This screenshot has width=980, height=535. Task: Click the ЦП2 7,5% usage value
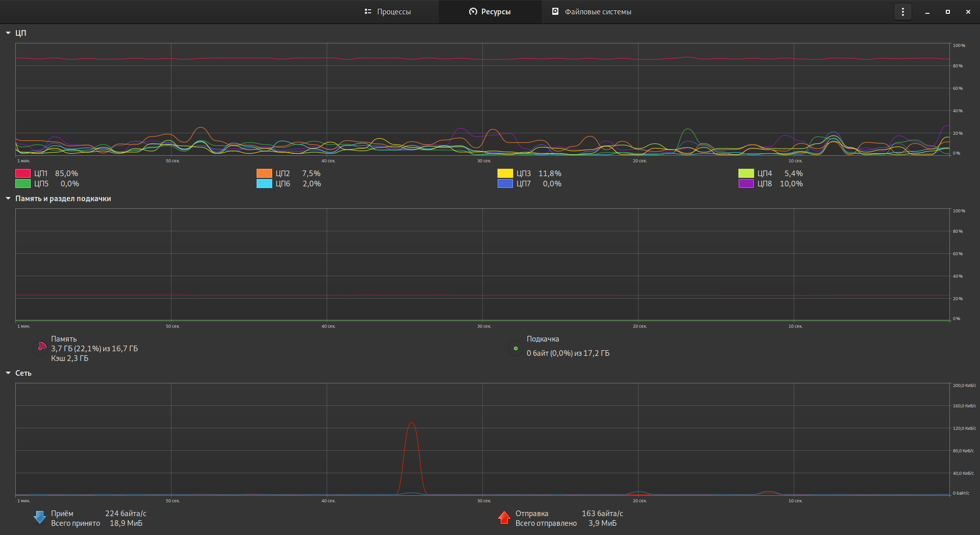click(311, 174)
